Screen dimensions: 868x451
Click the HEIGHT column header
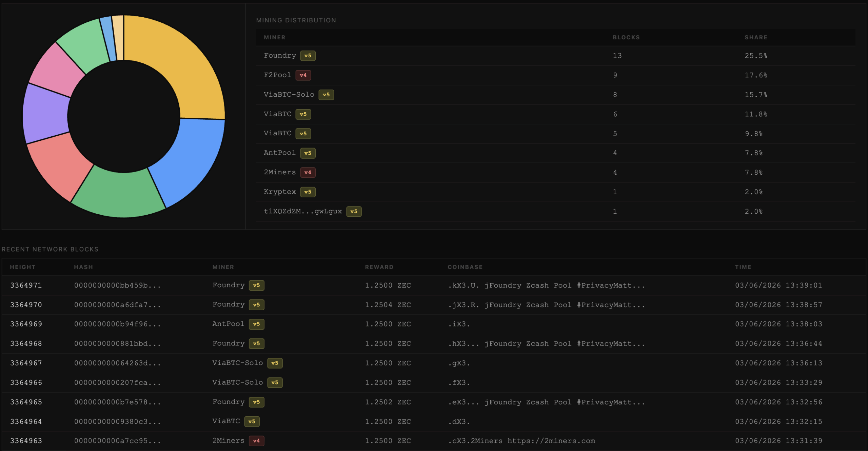pyautogui.click(x=23, y=267)
